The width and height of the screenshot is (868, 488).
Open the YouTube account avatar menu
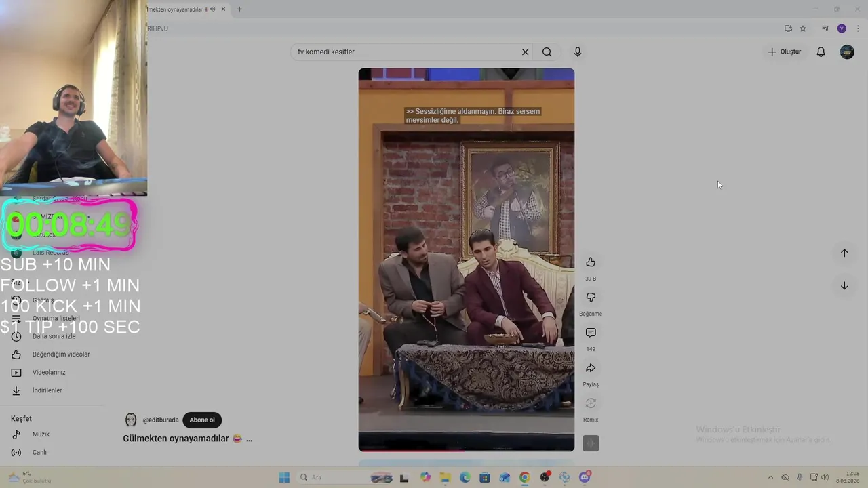tap(847, 52)
